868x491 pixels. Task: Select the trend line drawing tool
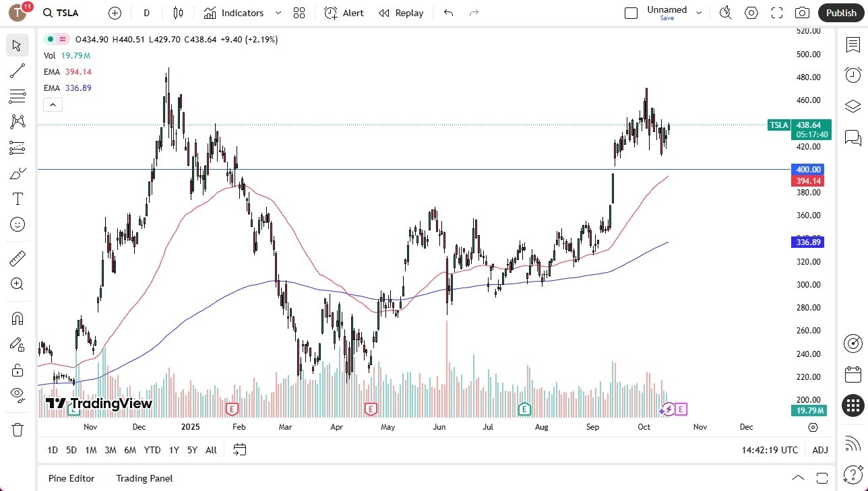[17, 71]
